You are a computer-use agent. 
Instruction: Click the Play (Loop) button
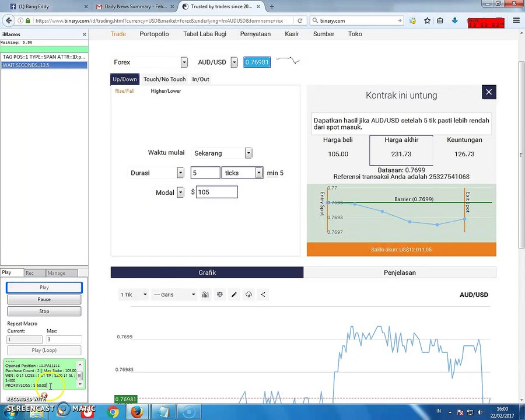tap(44, 350)
